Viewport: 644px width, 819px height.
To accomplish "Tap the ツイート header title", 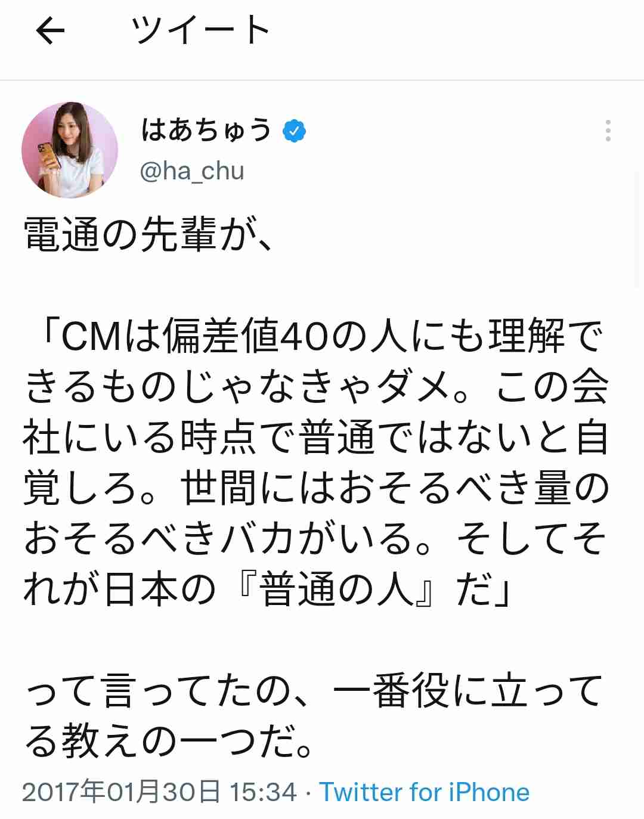I will point(201,30).
